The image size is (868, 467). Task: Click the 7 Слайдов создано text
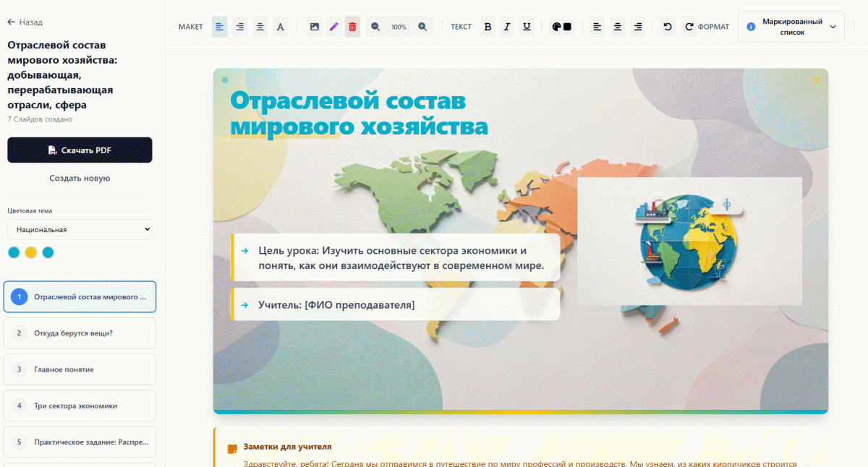(40, 119)
